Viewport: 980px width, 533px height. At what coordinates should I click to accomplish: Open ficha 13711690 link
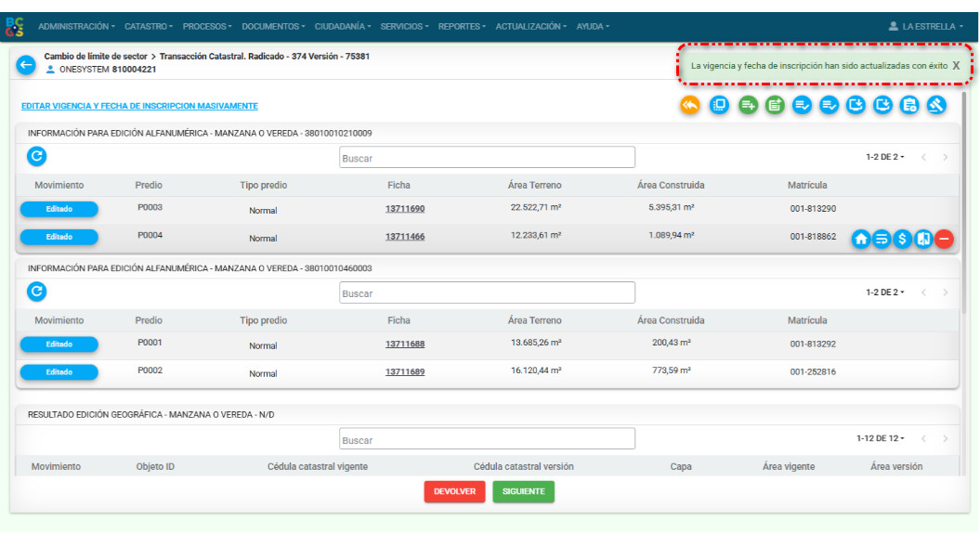point(405,209)
